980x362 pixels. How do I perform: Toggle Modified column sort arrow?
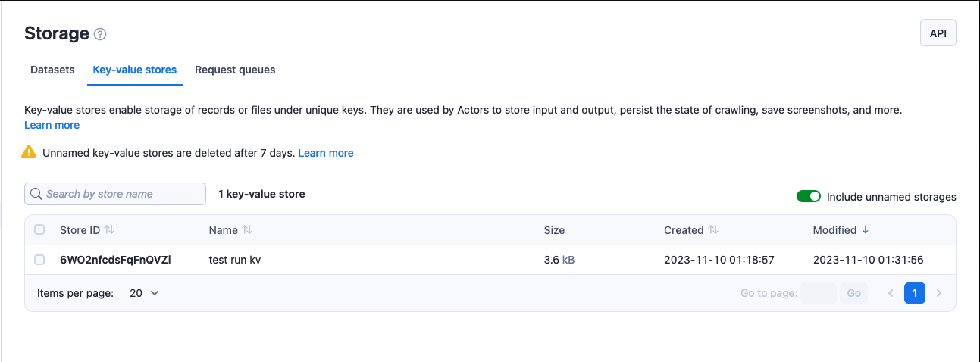click(x=866, y=230)
